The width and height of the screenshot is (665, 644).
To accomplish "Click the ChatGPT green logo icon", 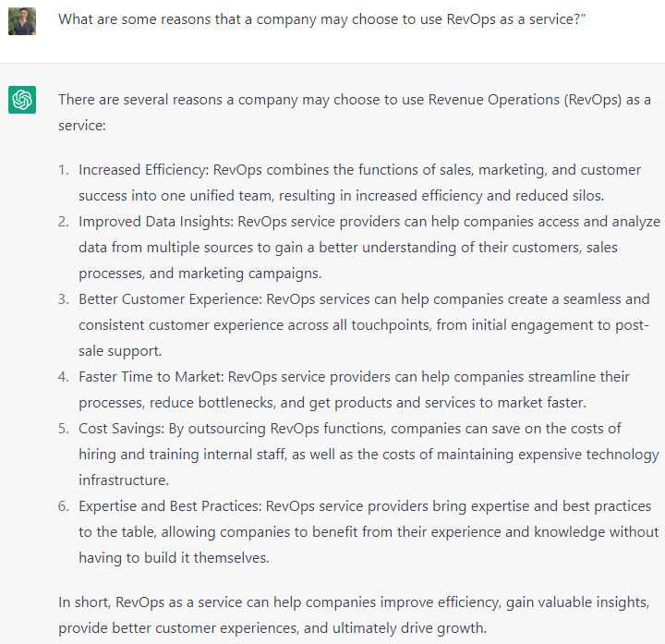I will click(22, 100).
